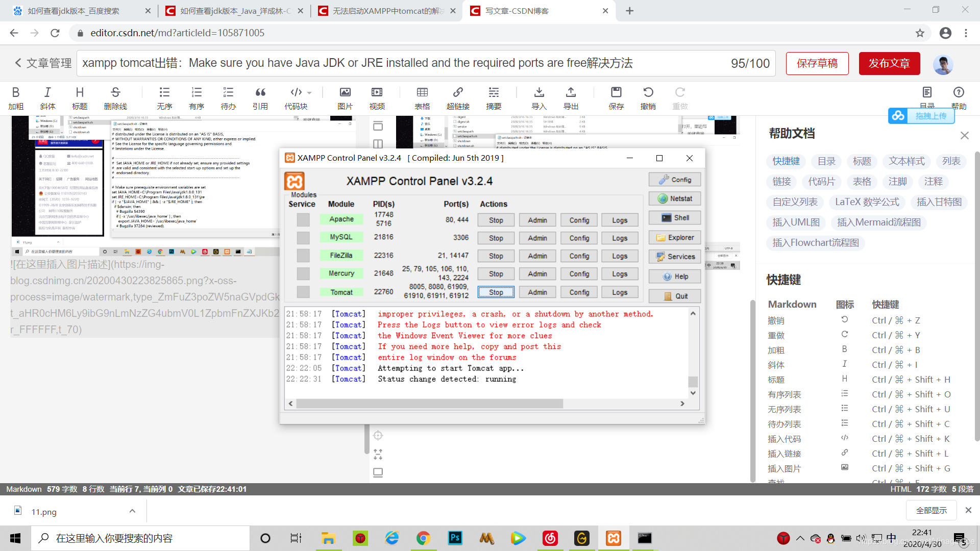This screenshot has height=551, width=980.
Task: Stop the Tomcat module in XAMPP
Action: click(x=496, y=292)
